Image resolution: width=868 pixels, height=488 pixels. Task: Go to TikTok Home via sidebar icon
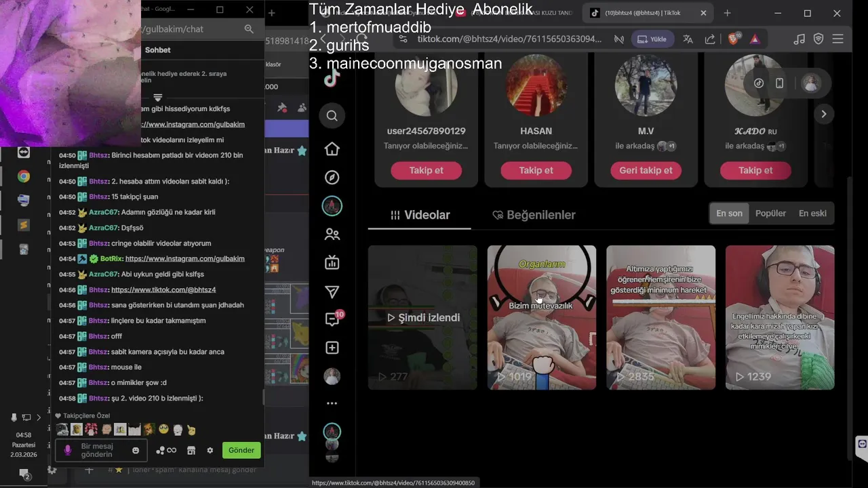pyautogui.click(x=332, y=149)
